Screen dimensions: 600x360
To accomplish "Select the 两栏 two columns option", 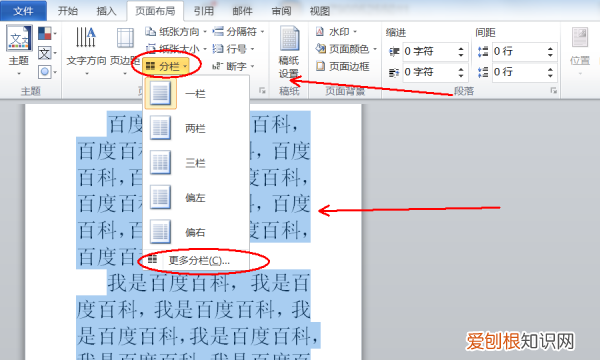I will 197,129.
